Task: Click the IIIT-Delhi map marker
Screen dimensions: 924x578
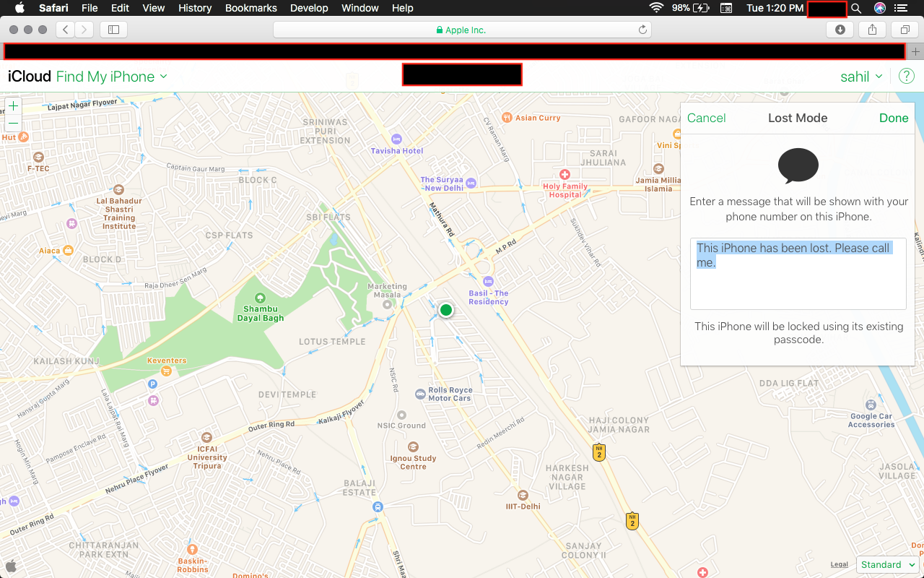Action: tap(523, 496)
